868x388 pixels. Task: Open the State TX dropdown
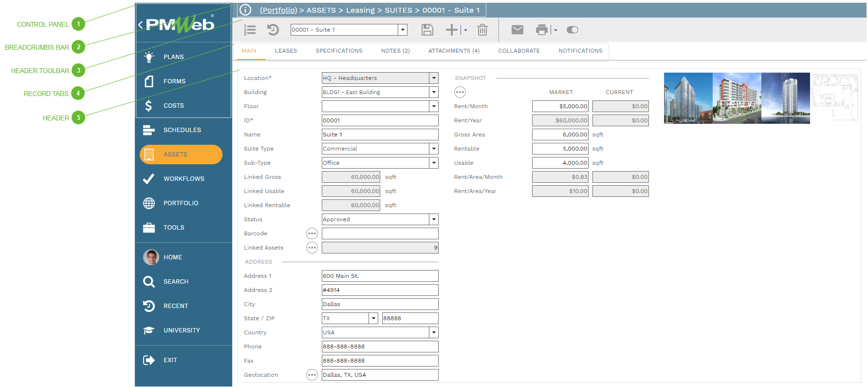pyautogui.click(x=373, y=318)
